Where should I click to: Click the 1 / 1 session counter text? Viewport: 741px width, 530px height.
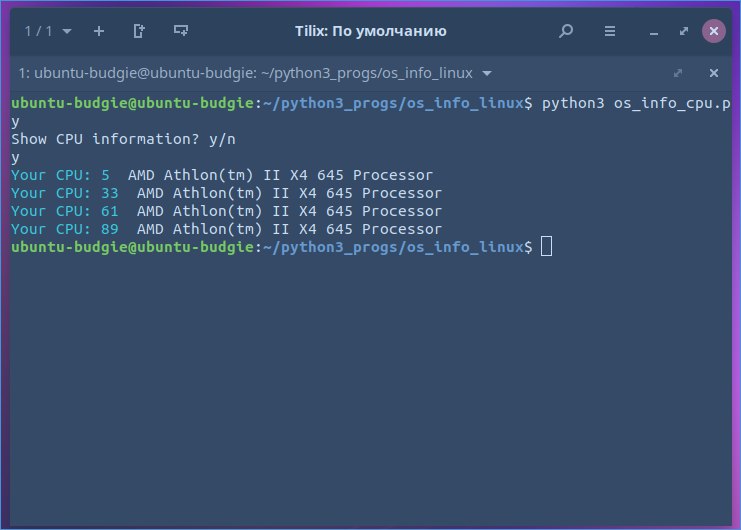point(37,31)
